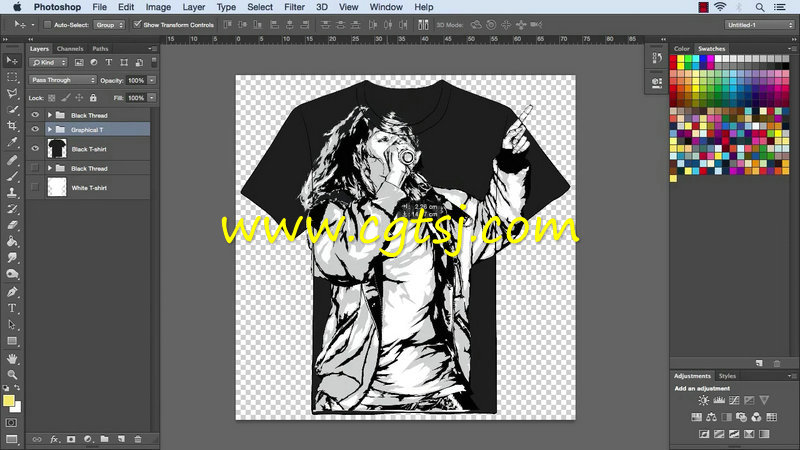Switch to the Paths tab

(100, 48)
